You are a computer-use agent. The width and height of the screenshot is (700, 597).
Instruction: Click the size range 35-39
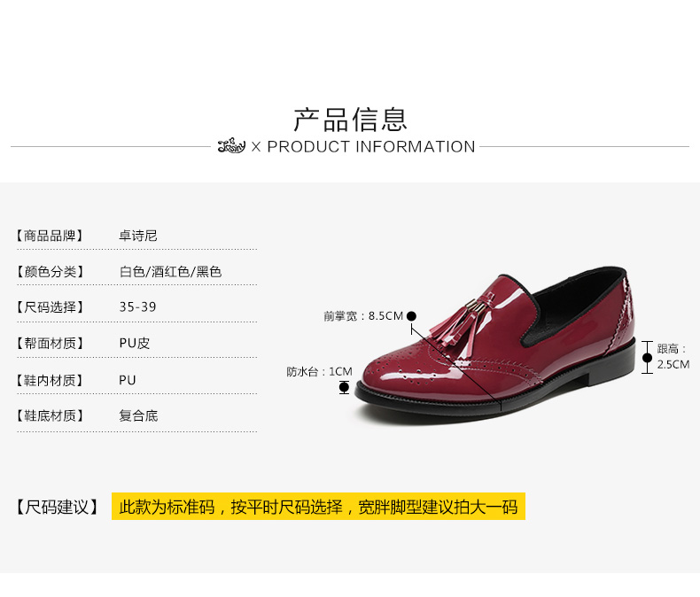137,307
